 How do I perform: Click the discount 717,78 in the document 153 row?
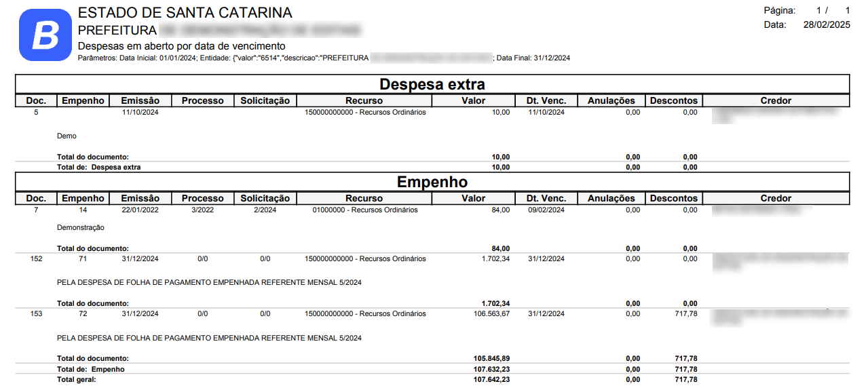pos(686,314)
